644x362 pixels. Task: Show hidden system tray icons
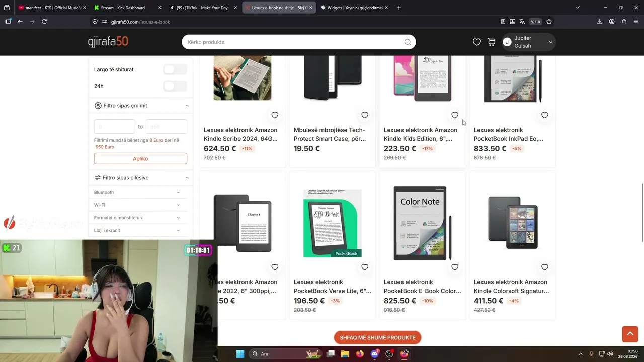click(x=580, y=354)
